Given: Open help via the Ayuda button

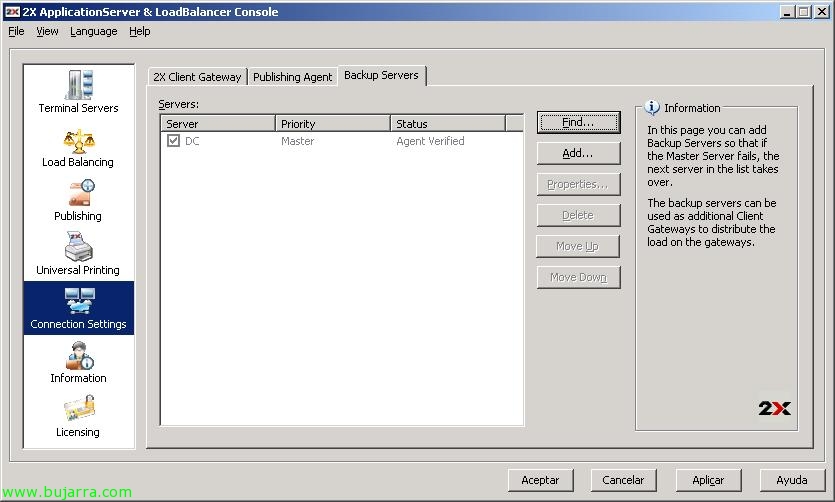Looking at the screenshot, I should [x=792, y=480].
